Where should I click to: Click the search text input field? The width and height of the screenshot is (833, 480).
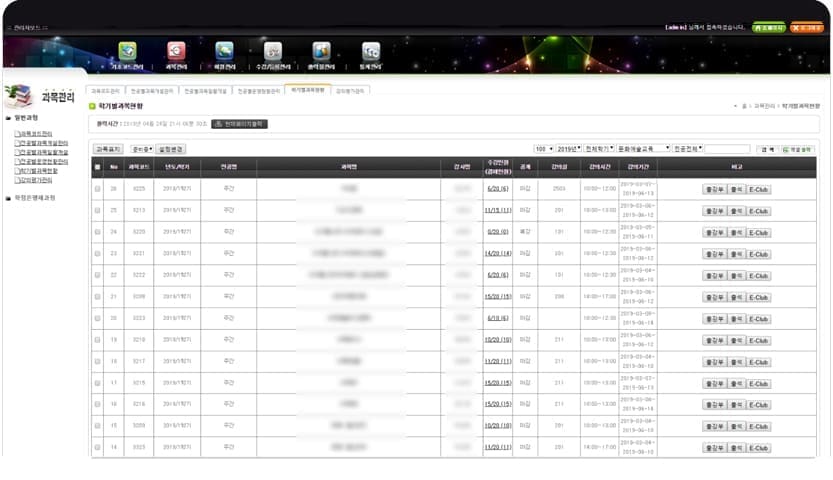[x=727, y=149]
